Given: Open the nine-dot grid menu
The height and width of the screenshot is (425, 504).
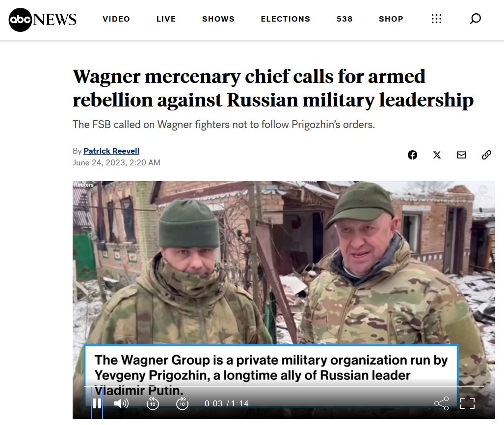Looking at the screenshot, I should pyautogui.click(x=436, y=19).
